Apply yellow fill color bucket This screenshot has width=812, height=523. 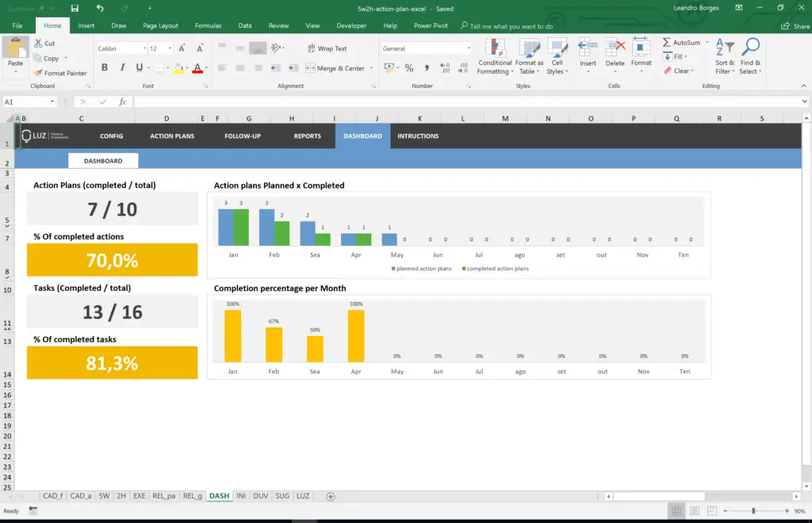point(178,68)
